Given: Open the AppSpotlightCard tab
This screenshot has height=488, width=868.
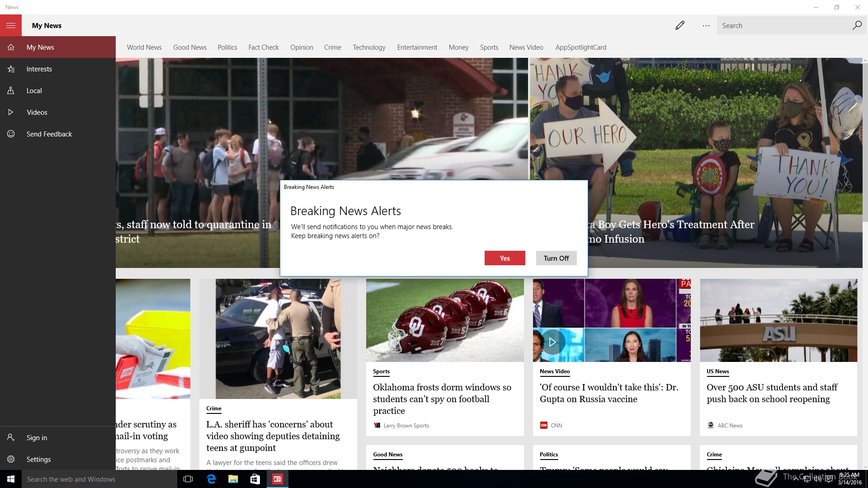Looking at the screenshot, I should 581,47.
